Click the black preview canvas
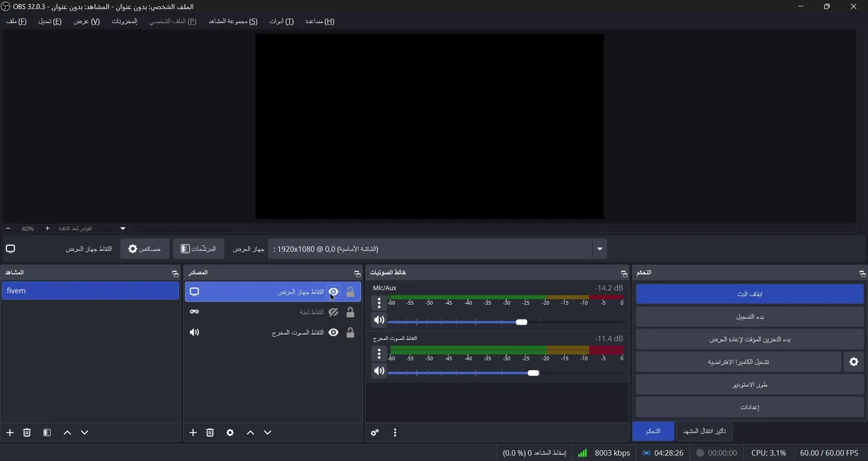The image size is (868, 461). [429, 127]
